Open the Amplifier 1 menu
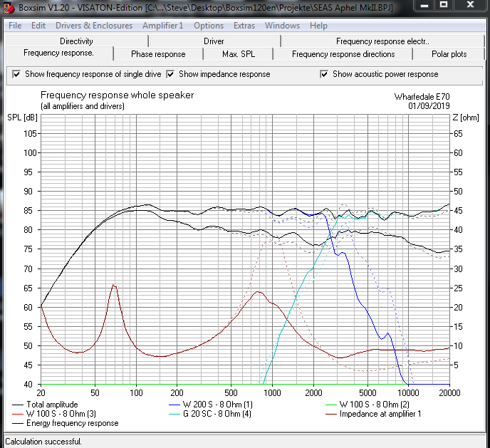Screen dimensions: 490x448 (x=163, y=26)
